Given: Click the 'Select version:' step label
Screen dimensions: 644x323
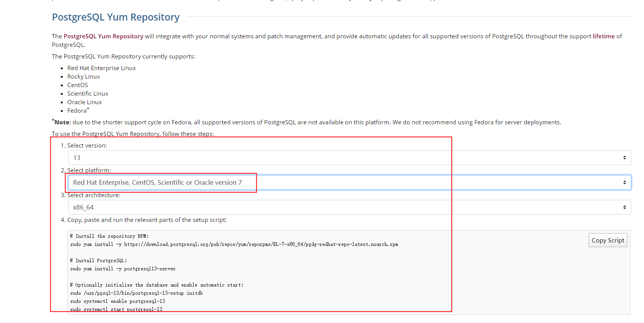Looking at the screenshot, I should tap(87, 145).
